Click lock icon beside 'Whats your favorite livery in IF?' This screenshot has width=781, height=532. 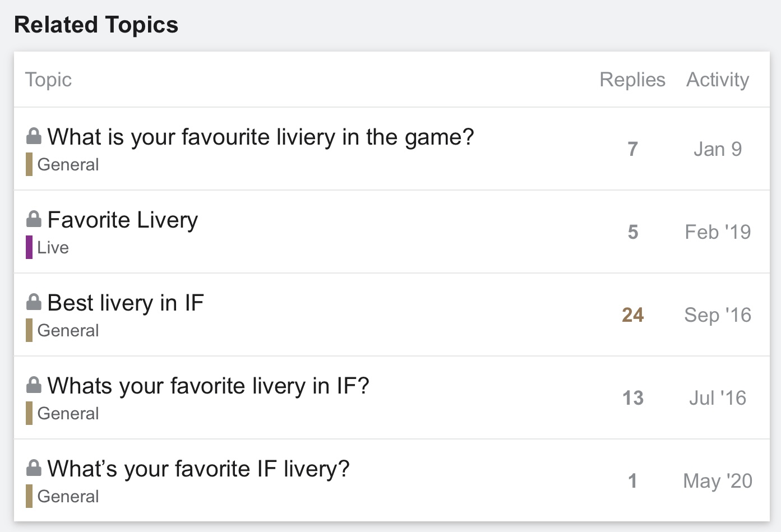tap(34, 385)
